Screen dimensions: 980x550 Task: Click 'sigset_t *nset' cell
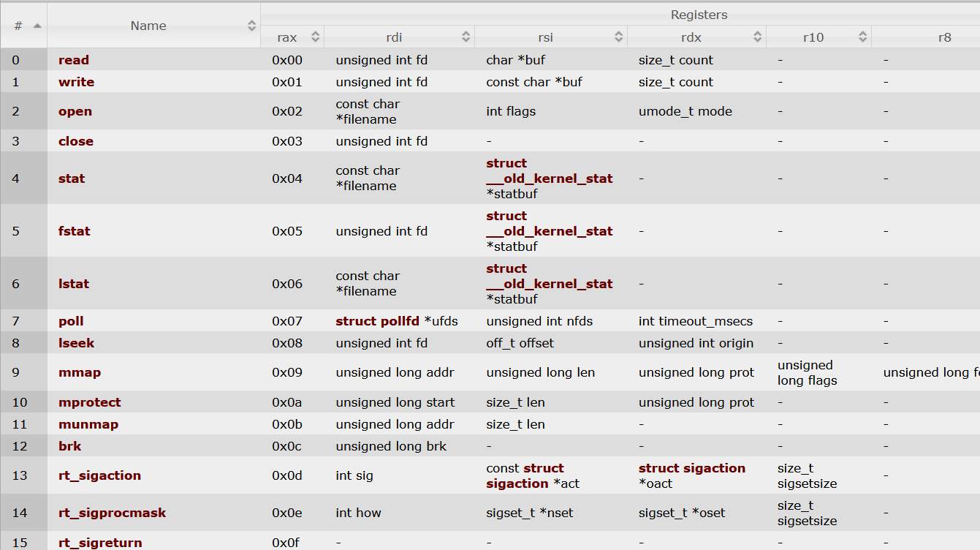click(530, 513)
